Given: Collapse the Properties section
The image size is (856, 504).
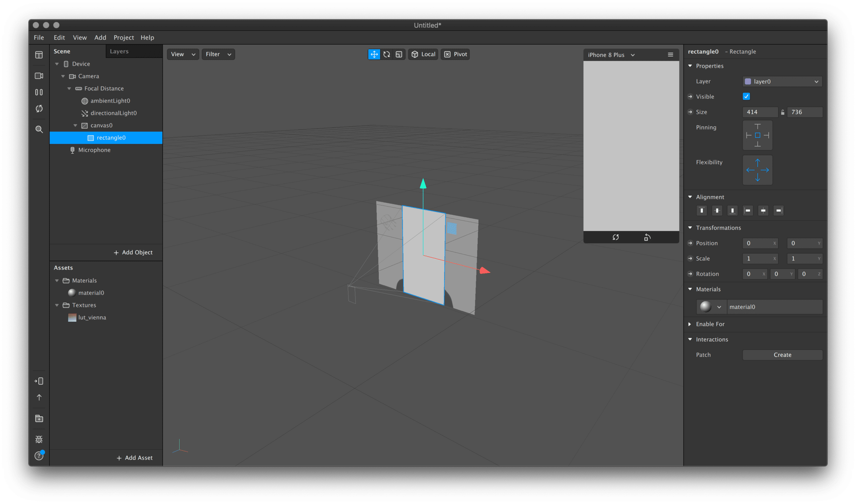Looking at the screenshot, I should click(690, 66).
